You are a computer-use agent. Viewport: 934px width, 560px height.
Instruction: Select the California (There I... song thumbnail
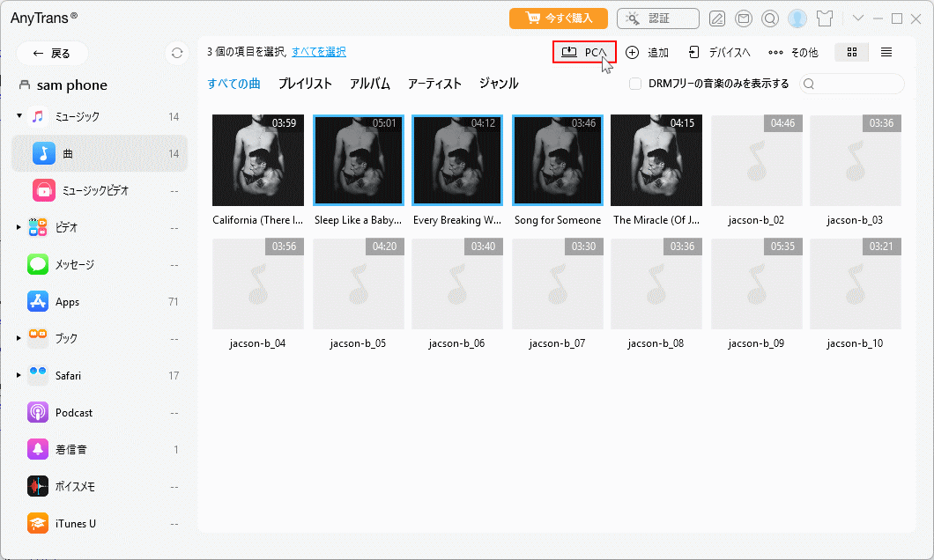[258, 160]
